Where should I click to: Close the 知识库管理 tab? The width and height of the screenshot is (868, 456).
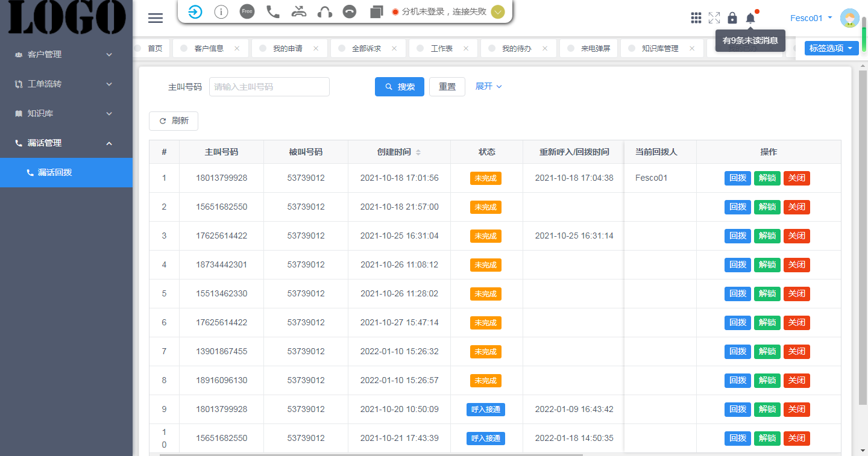pos(692,49)
